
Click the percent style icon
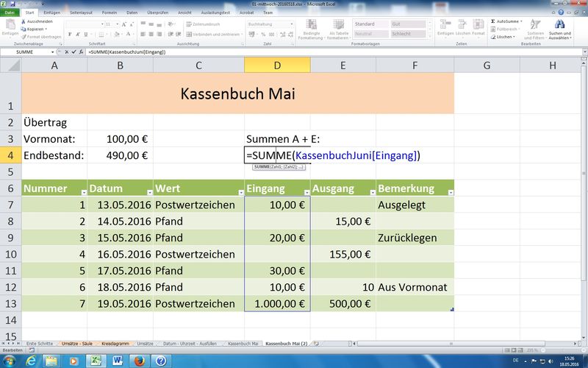(x=263, y=34)
